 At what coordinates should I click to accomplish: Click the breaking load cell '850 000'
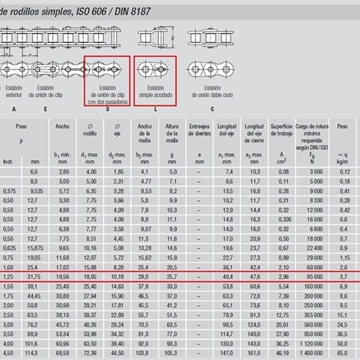point(313,334)
